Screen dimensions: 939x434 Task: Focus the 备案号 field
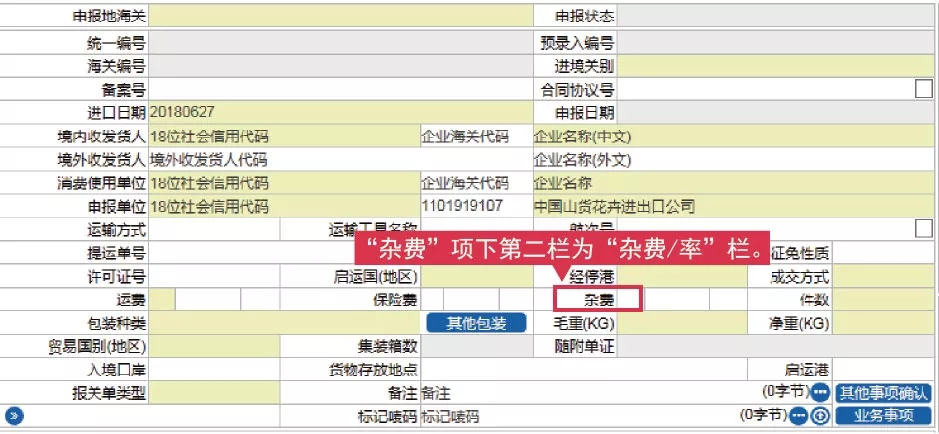(x=341, y=89)
